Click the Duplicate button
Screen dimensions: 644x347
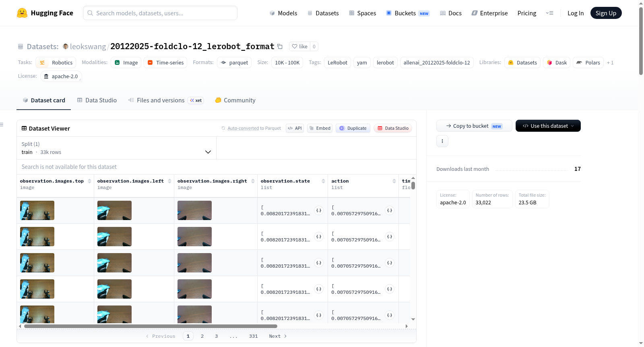(x=353, y=128)
